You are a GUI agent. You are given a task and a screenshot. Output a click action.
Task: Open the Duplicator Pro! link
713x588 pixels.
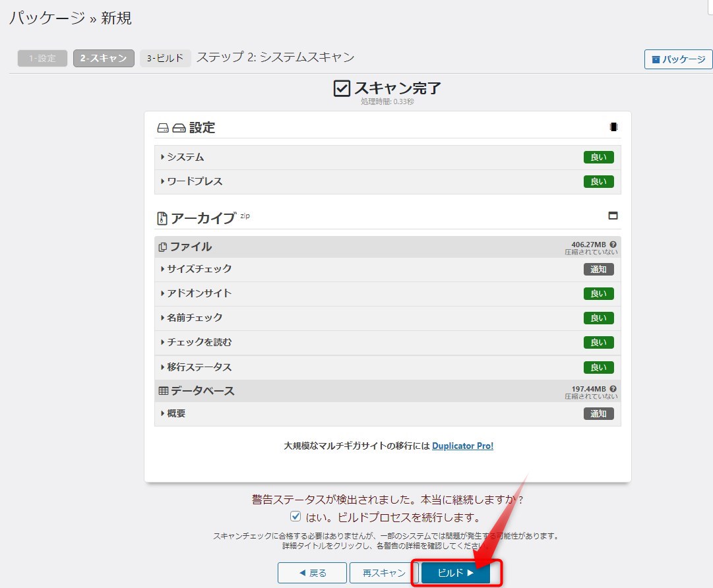(x=462, y=446)
